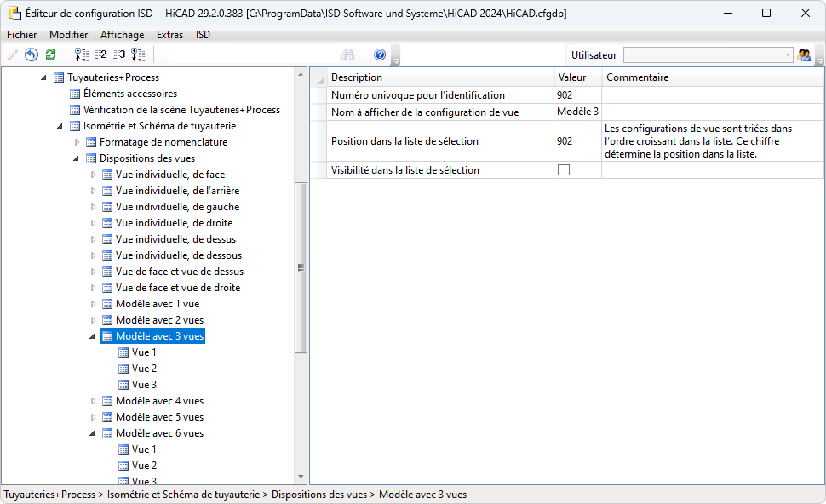Select Vue 2 under Modèle avec 3 vues
The image size is (826, 504).
pyautogui.click(x=145, y=369)
